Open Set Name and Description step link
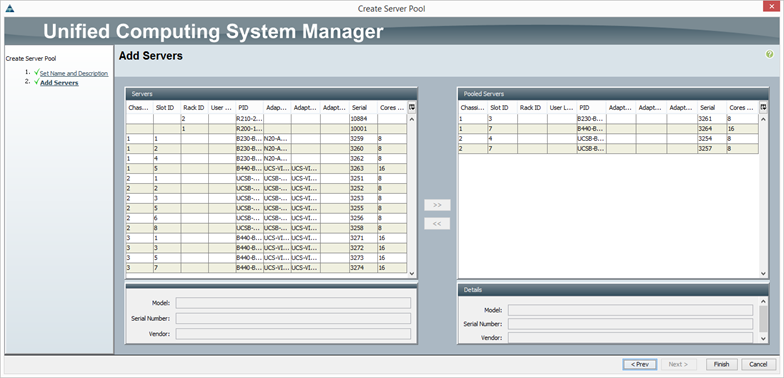Image resolution: width=784 pixels, height=378 pixels. point(74,74)
